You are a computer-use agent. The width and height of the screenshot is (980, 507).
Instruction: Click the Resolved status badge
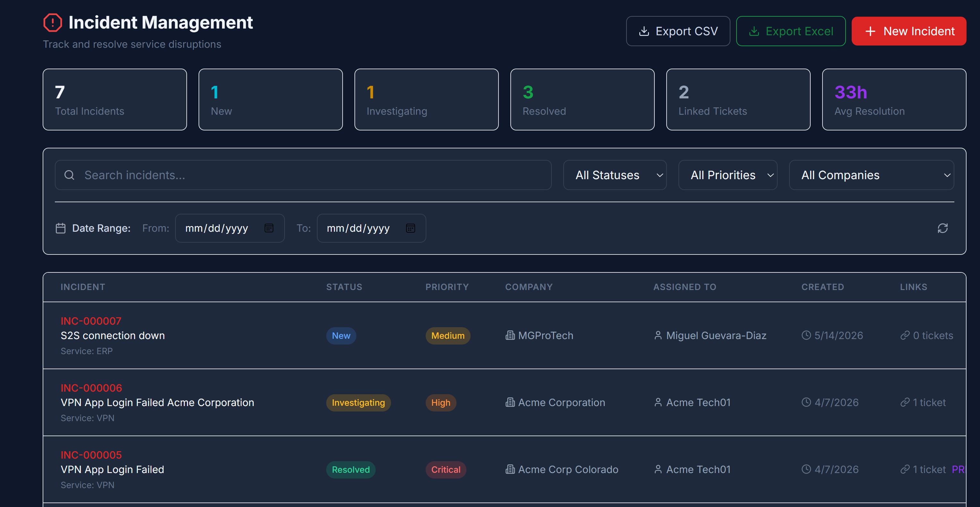[350, 470]
